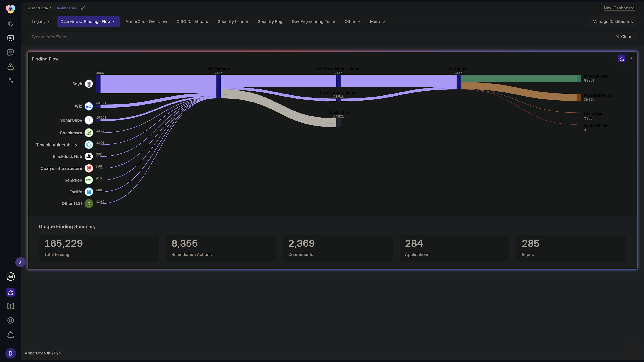
Task: Switch to ArmorCode Overview tab
Action: 146,22
